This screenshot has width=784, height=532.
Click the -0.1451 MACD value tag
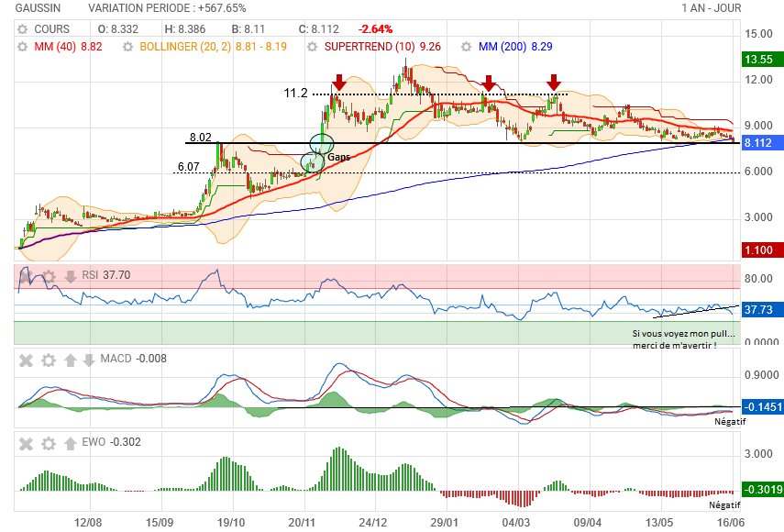(762, 407)
